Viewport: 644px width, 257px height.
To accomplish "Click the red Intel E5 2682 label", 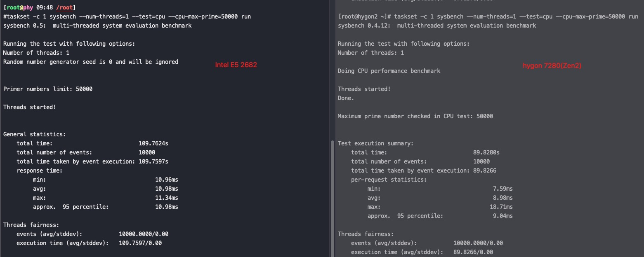I will (236, 65).
